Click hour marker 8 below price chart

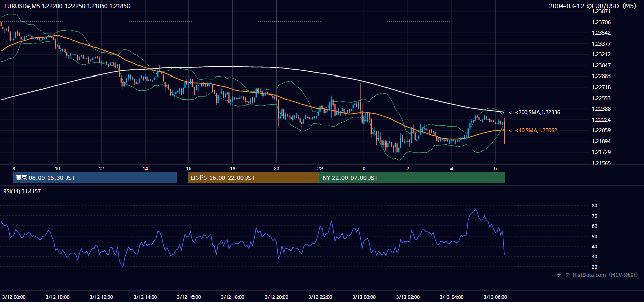pyautogui.click(x=14, y=168)
